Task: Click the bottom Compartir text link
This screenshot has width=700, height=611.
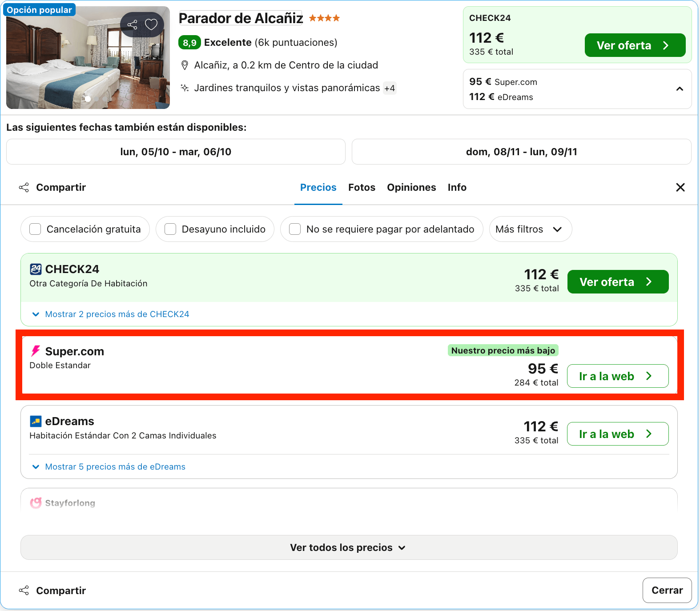Action: tap(61, 591)
